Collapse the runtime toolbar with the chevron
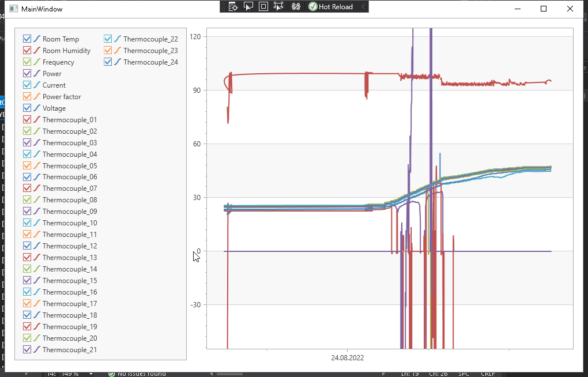 363,6
